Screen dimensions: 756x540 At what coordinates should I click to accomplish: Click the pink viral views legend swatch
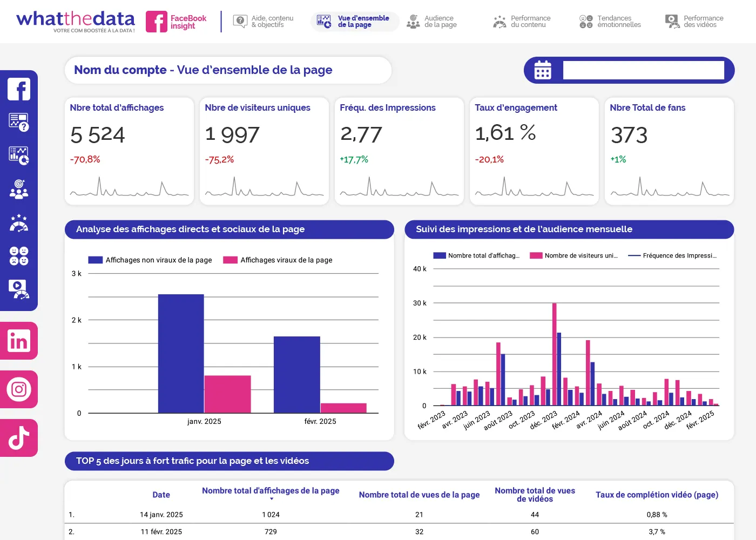[231, 260]
